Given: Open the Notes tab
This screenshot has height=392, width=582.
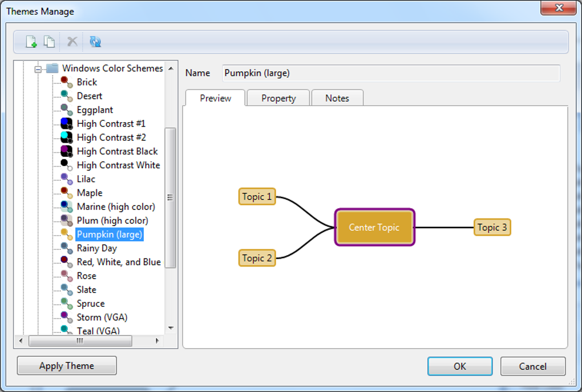Looking at the screenshot, I should click(x=337, y=98).
